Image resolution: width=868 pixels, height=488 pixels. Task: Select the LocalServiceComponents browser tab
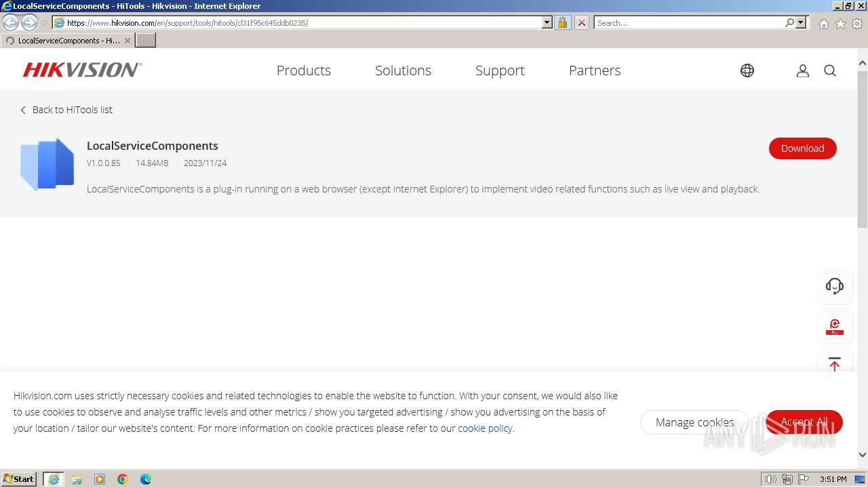tap(68, 41)
